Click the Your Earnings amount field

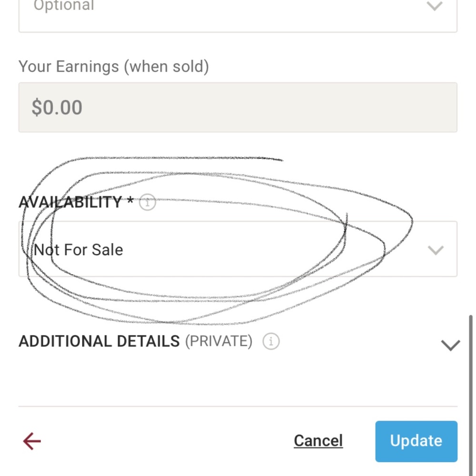(238, 108)
